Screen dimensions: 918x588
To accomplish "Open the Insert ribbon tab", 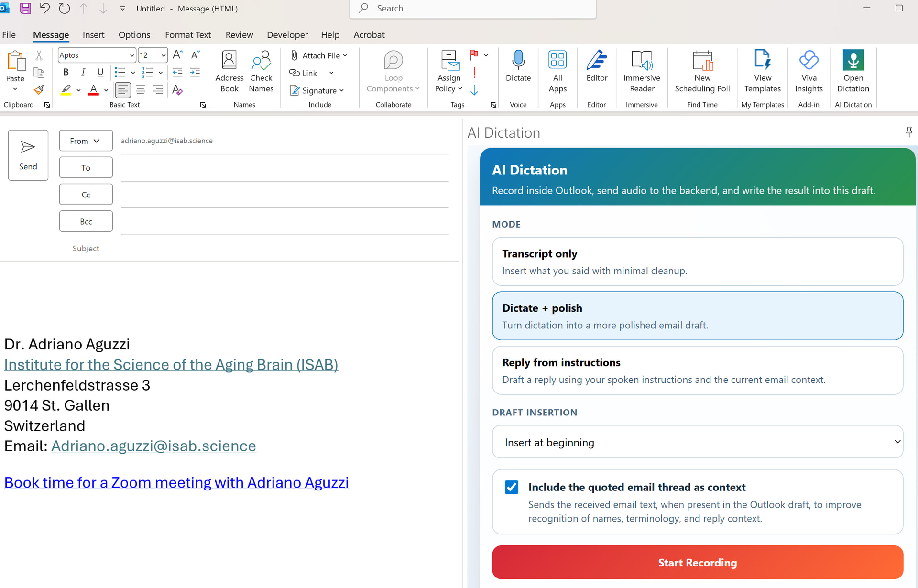I will tap(93, 35).
